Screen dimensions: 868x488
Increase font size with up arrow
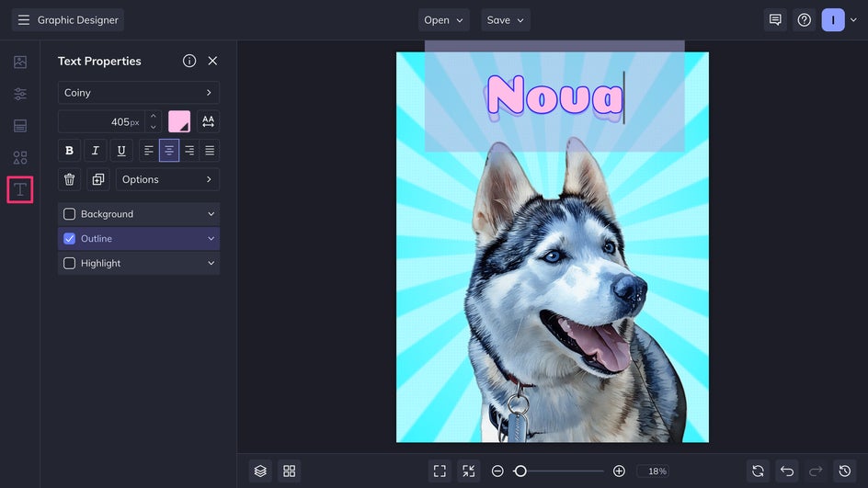tap(154, 116)
